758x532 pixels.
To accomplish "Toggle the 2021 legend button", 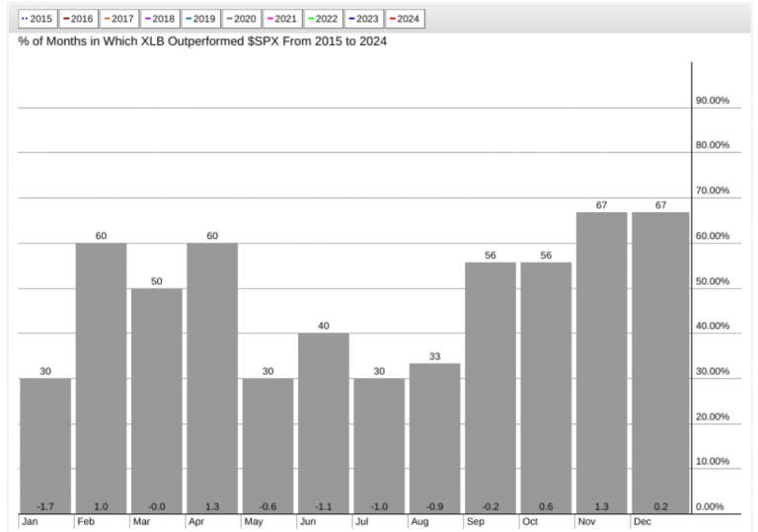I will pos(282,19).
